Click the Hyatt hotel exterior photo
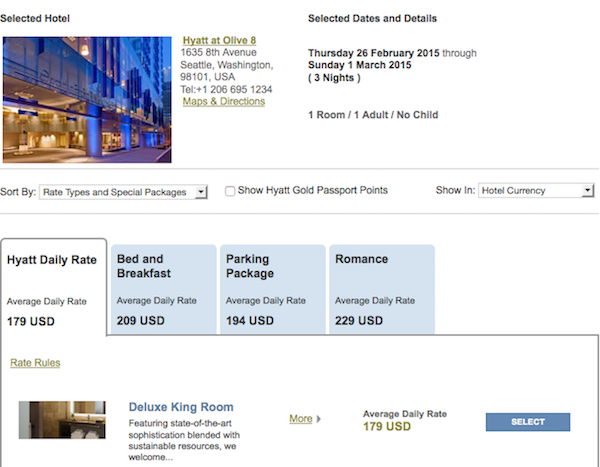 [87, 100]
